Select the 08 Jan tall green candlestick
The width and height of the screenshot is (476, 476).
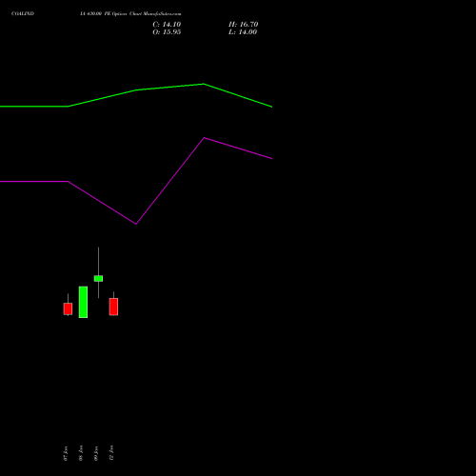(83, 302)
